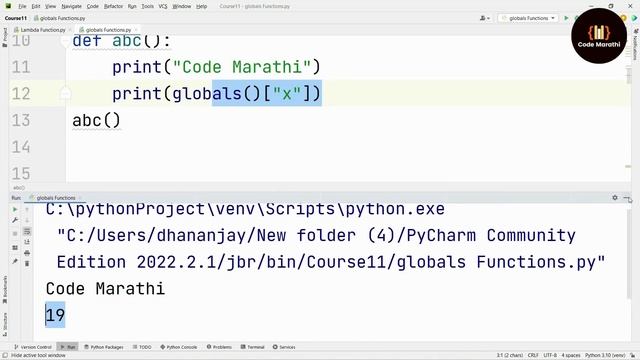Open the globals Functions run configuration dropdown
Viewport: 640px width, 360px height.
coord(528,18)
